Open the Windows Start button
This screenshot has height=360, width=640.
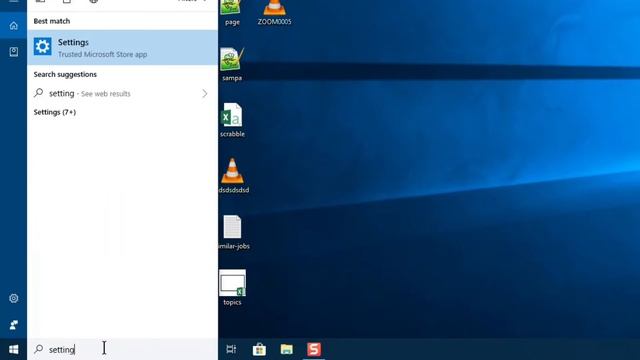tap(13, 349)
